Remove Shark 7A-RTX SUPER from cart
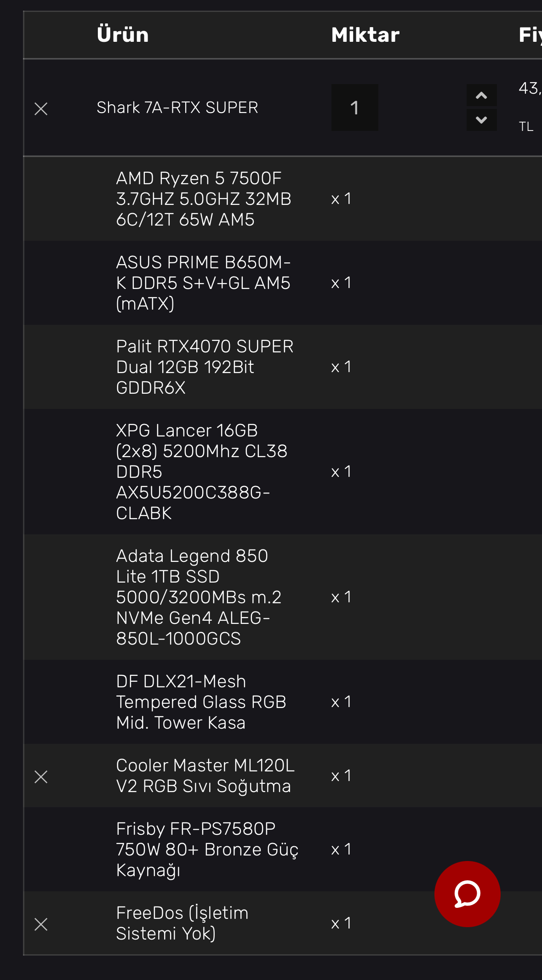Image resolution: width=542 pixels, height=980 pixels. pos(41,109)
